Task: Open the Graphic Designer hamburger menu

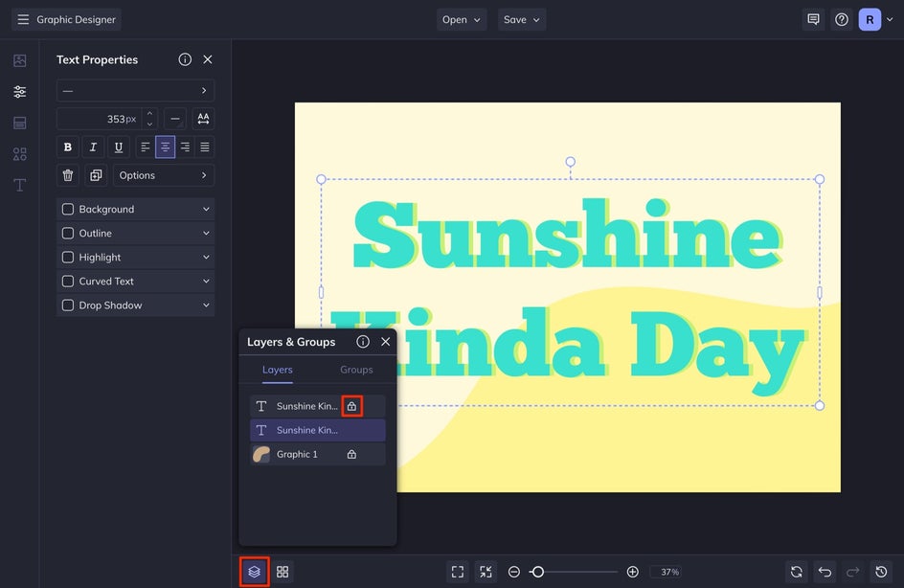Action: pos(23,19)
